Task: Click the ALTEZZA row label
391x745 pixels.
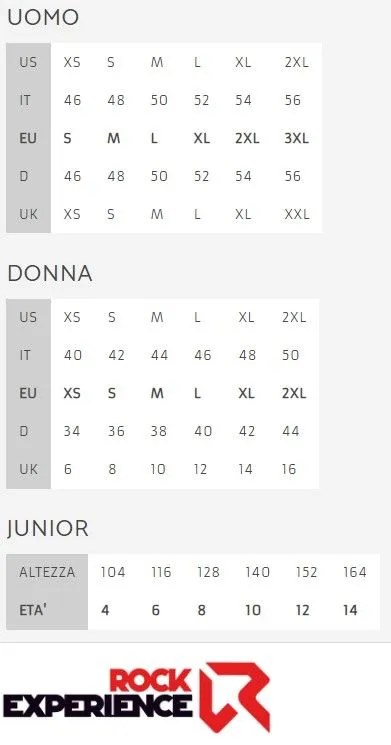Action: 47,572
